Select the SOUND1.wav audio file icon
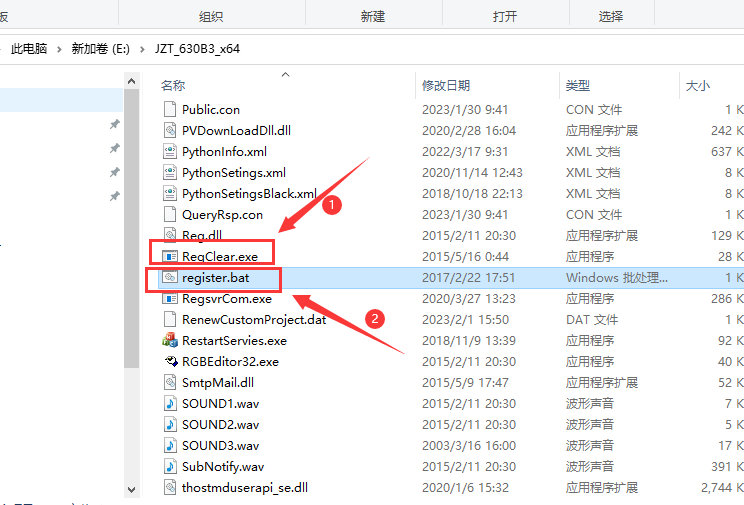 (x=170, y=404)
